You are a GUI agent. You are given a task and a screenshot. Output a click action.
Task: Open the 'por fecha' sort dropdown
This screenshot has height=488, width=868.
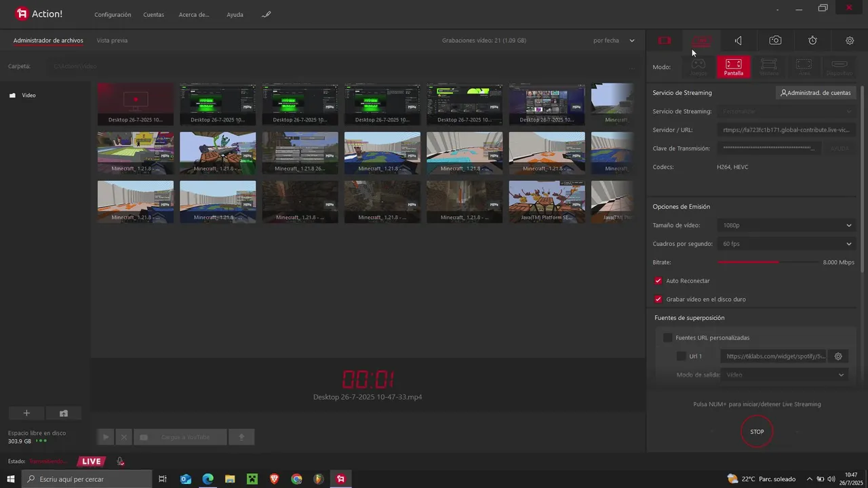point(614,41)
